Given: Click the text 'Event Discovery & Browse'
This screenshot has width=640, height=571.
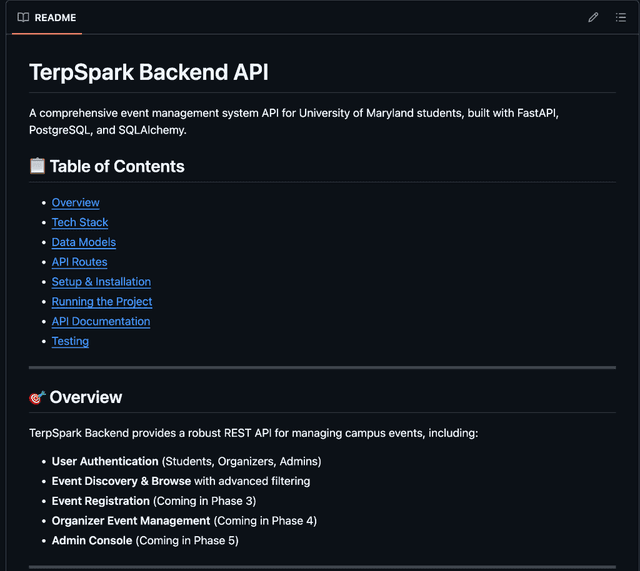Looking at the screenshot, I should (121, 481).
